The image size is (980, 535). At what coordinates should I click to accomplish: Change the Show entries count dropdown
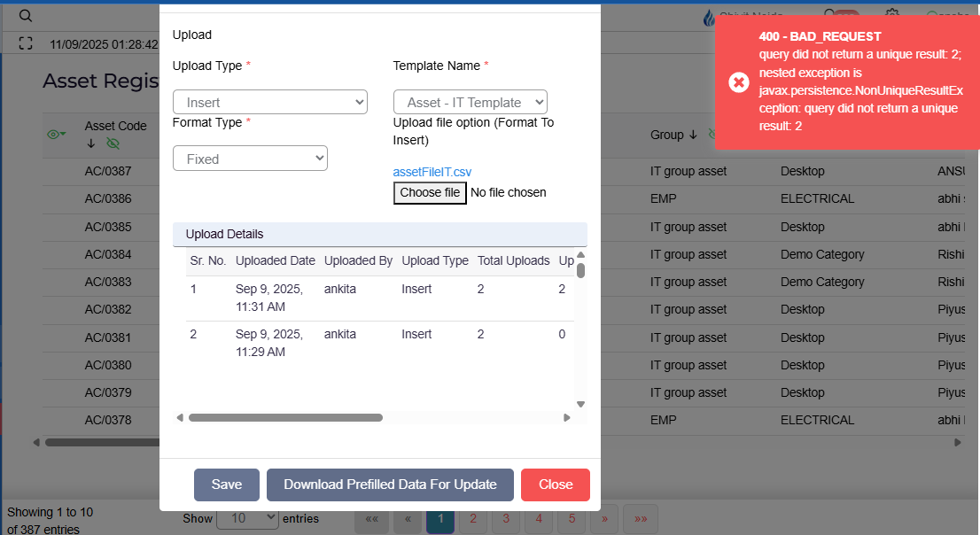pyautogui.click(x=247, y=518)
